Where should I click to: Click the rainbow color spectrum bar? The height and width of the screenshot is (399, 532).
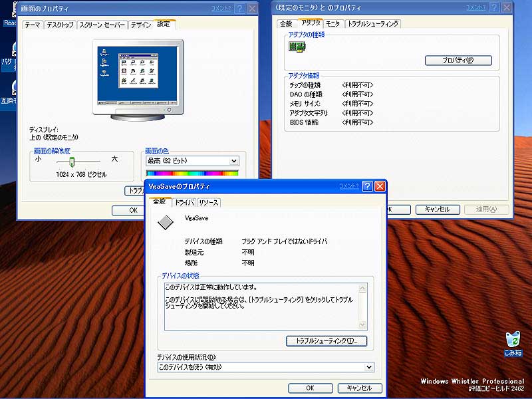click(192, 173)
